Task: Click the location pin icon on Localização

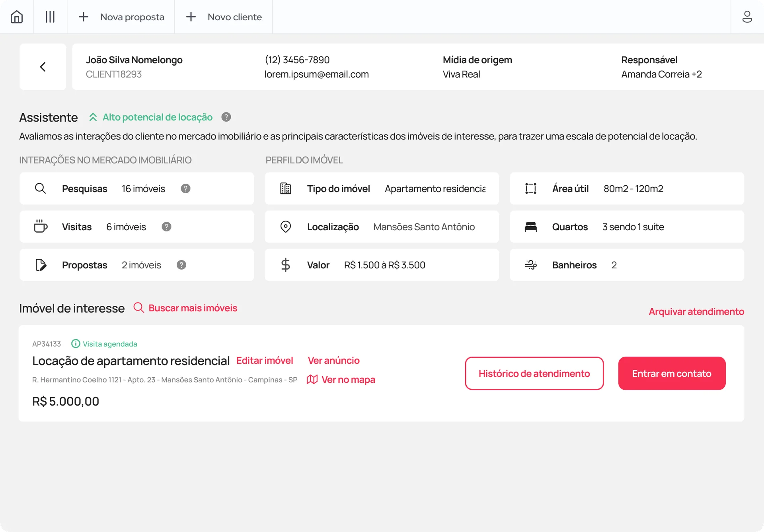Action: pos(285,227)
